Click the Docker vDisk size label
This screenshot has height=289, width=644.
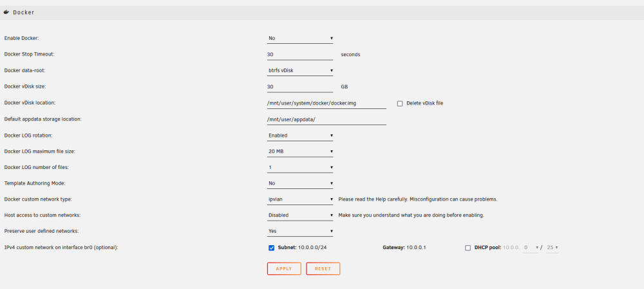pos(26,87)
